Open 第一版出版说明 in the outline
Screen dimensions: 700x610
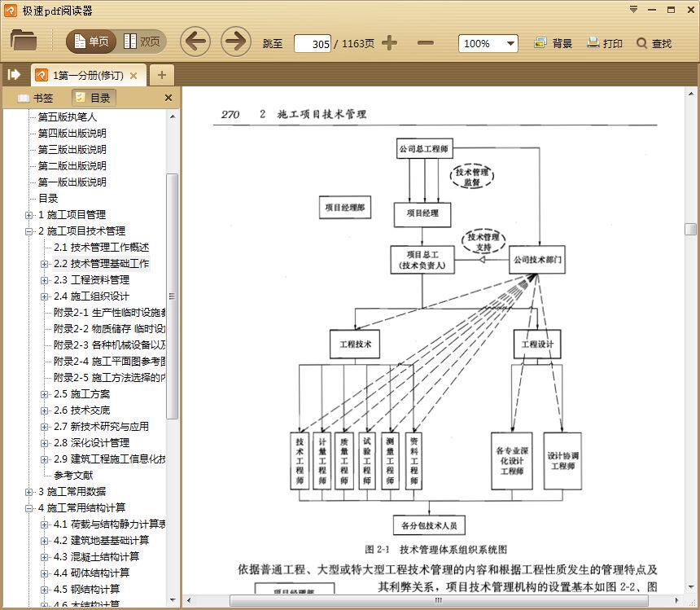[72, 182]
